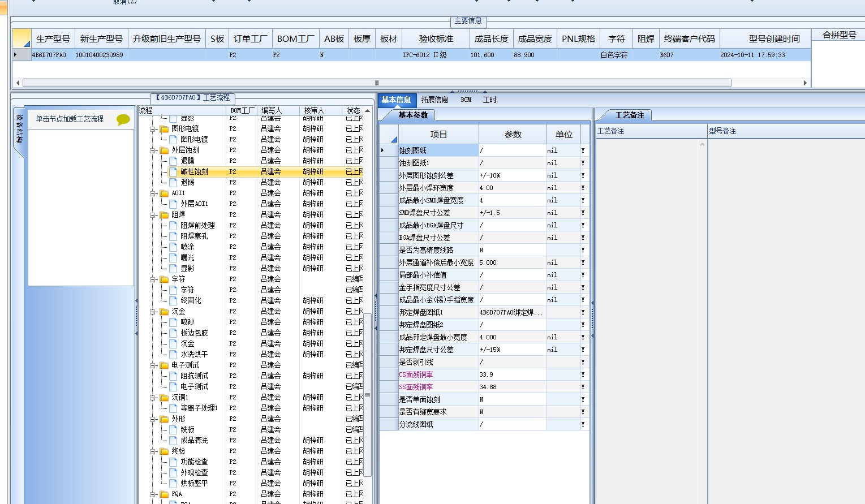Click the page icon beside 终固化

pyautogui.click(x=174, y=301)
